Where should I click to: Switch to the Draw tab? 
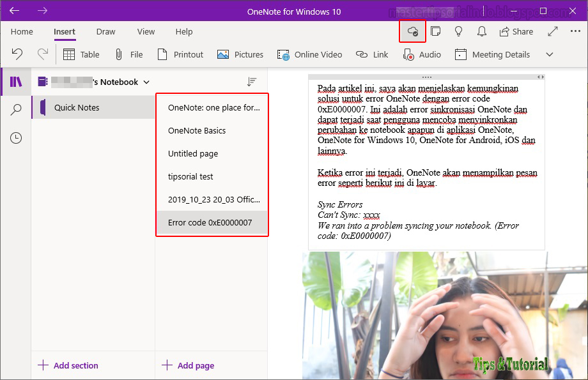tap(105, 31)
